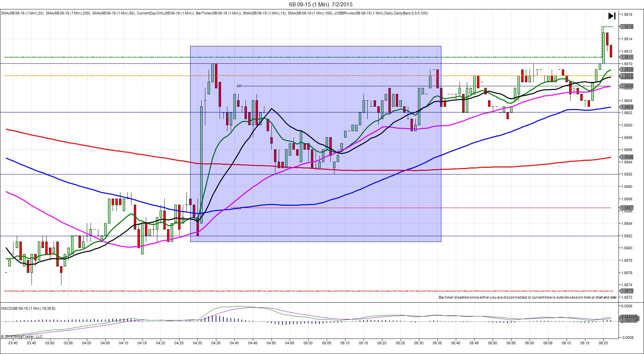Click the 1.5609 price marker tag

pos(626,69)
